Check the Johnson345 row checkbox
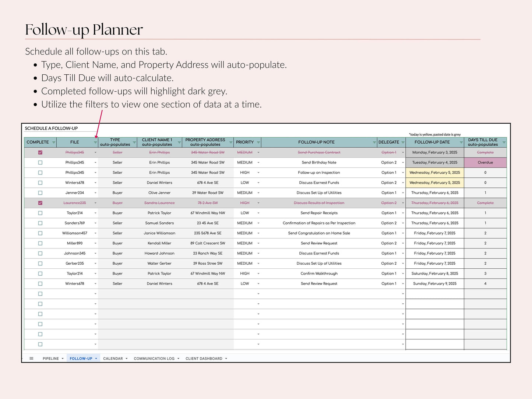532x399 pixels. tap(40, 254)
